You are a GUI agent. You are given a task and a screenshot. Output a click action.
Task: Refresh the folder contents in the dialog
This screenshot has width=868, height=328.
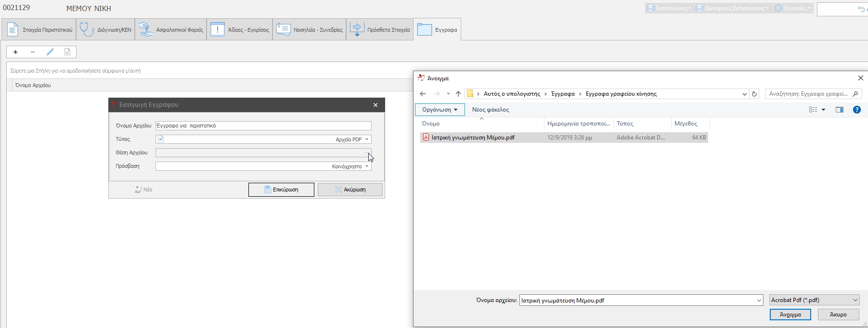tap(754, 94)
